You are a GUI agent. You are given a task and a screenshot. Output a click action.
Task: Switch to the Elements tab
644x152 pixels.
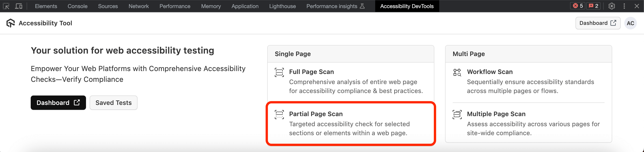click(46, 6)
